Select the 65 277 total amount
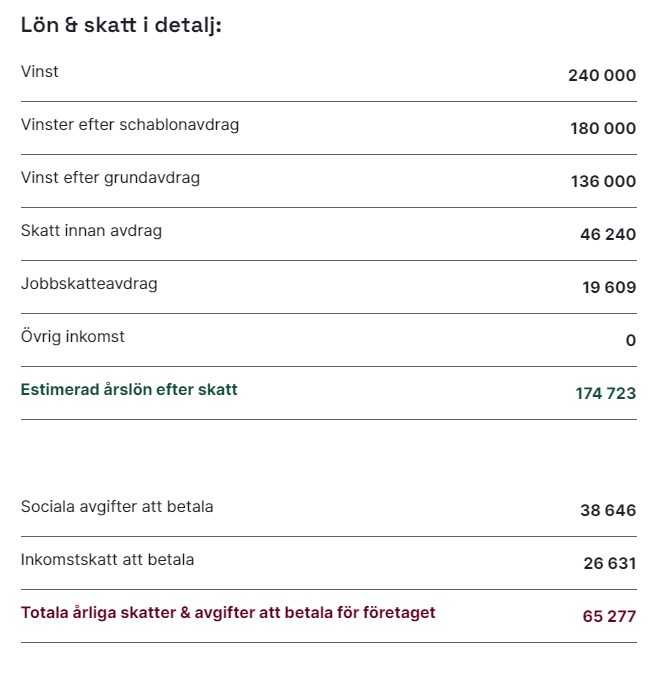This screenshot has width=657, height=683. pyautogui.click(x=609, y=617)
